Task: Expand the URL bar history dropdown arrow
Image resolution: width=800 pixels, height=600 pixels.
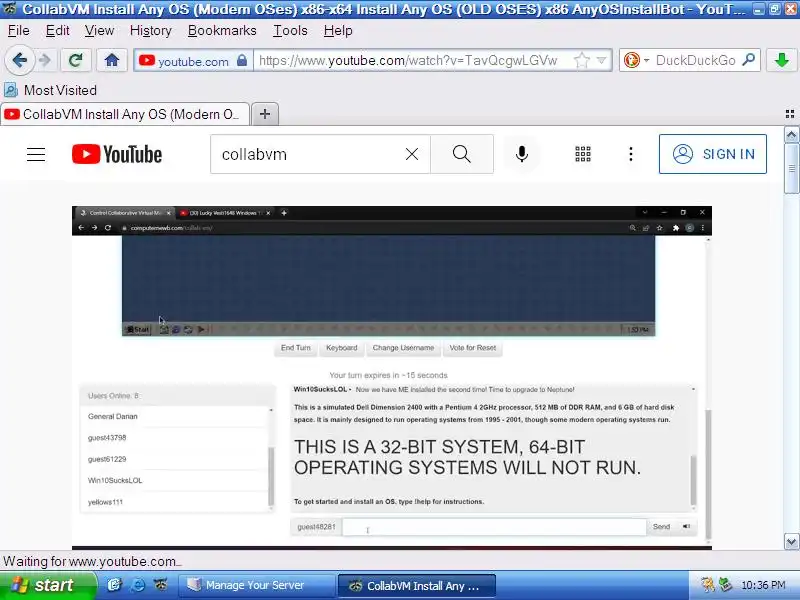Action: point(602,60)
